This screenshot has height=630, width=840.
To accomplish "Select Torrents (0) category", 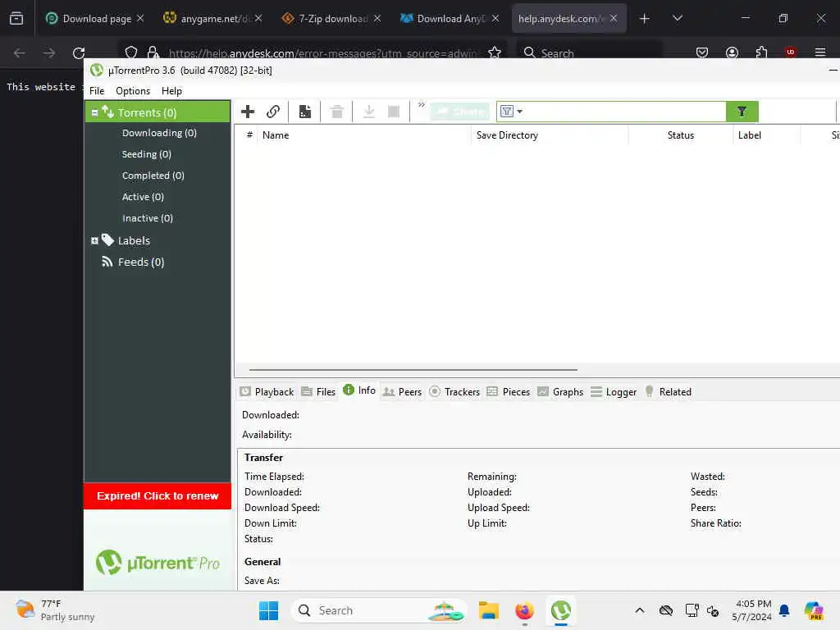I will [x=147, y=112].
